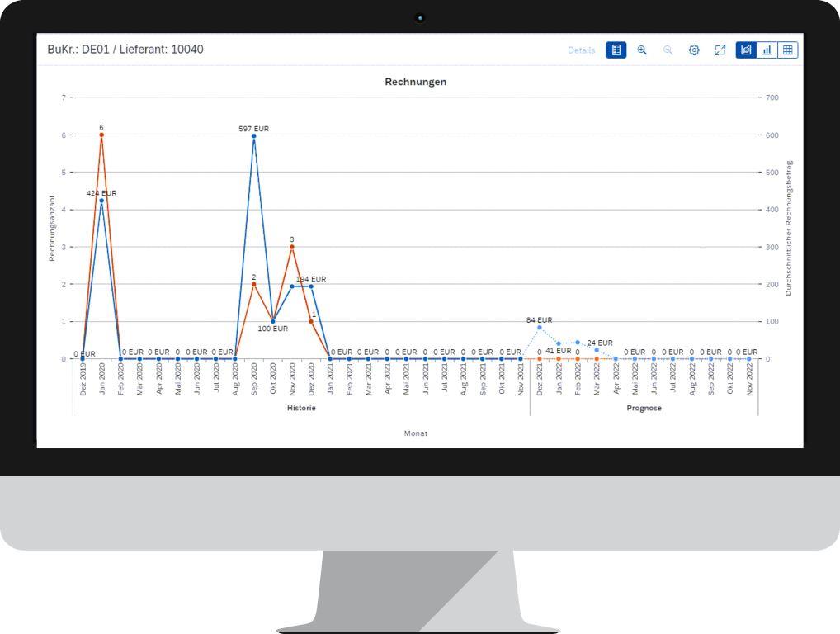Select the orange data point labeled 3
This screenshot has height=634, width=840.
click(x=292, y=247)
